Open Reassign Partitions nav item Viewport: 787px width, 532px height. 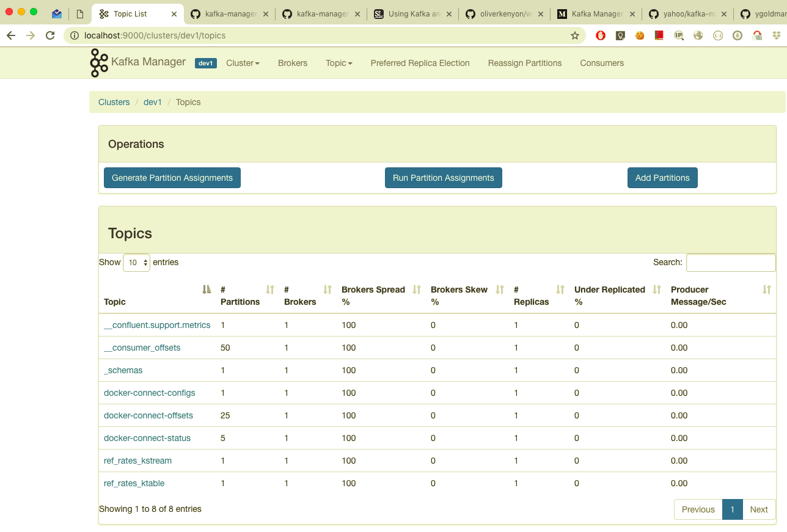pos(525,63)
